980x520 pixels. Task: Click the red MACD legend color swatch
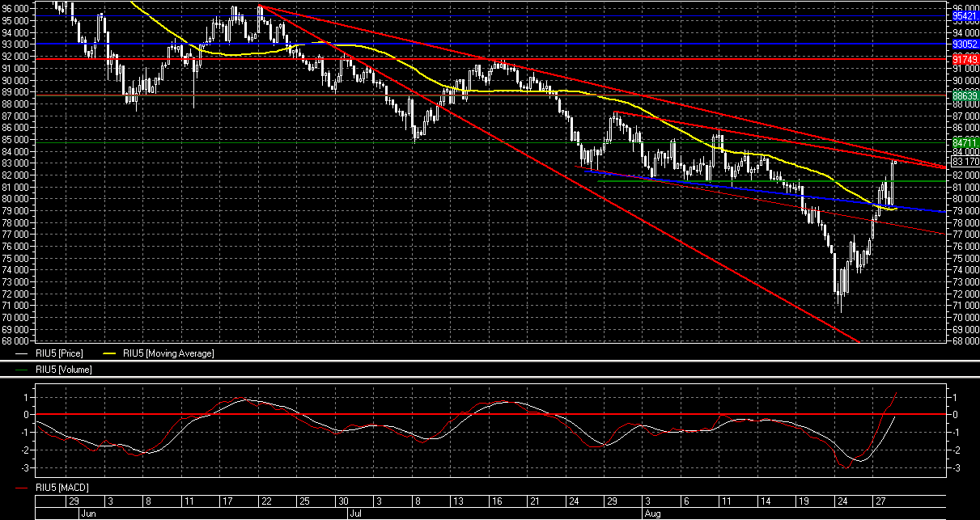point(23,488)
